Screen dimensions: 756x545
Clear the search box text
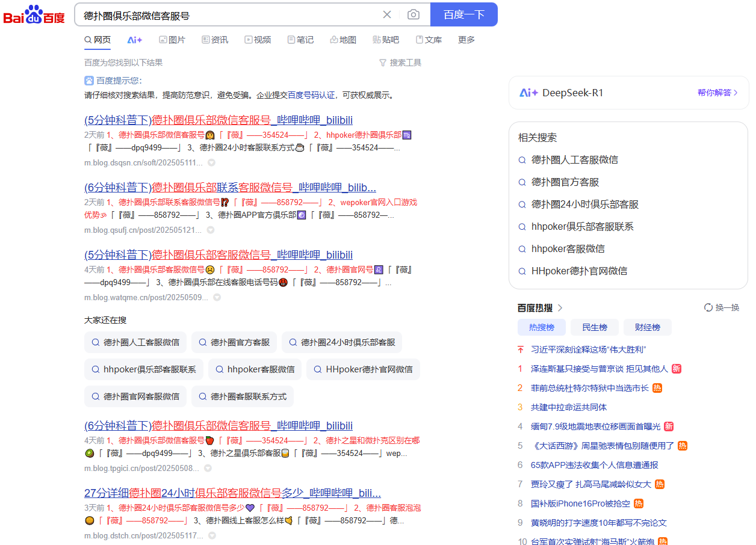(387, 14)
